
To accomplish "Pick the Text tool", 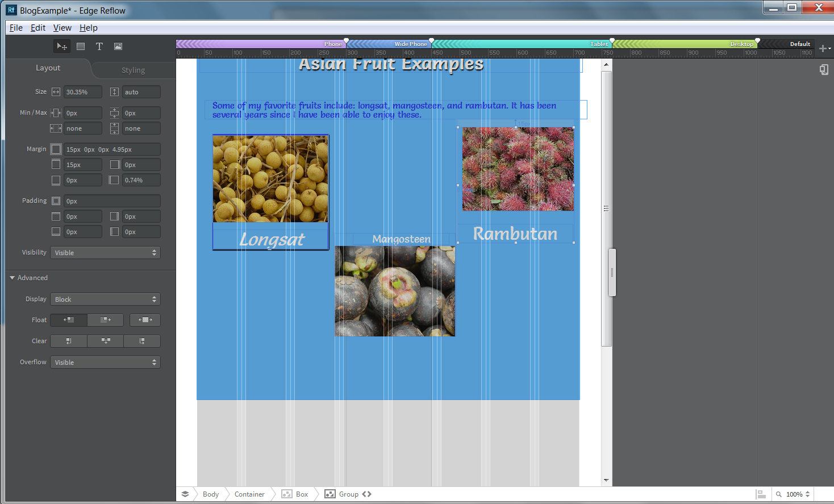I will tap(99, 46).
